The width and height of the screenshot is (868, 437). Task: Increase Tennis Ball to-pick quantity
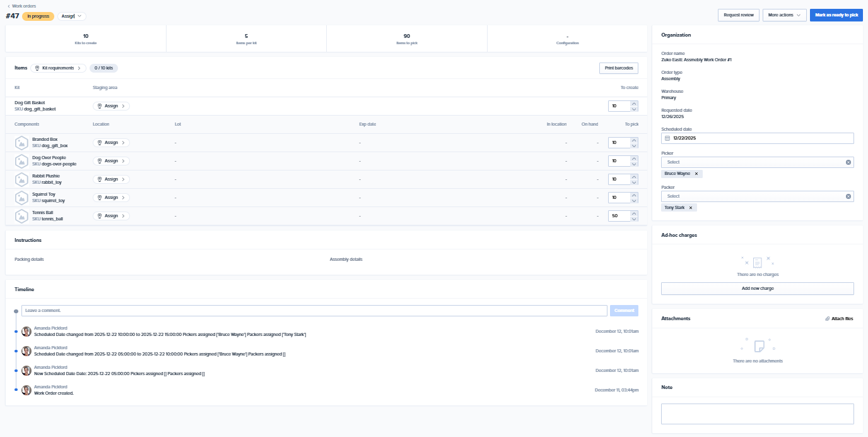click(x=634, y=213)
